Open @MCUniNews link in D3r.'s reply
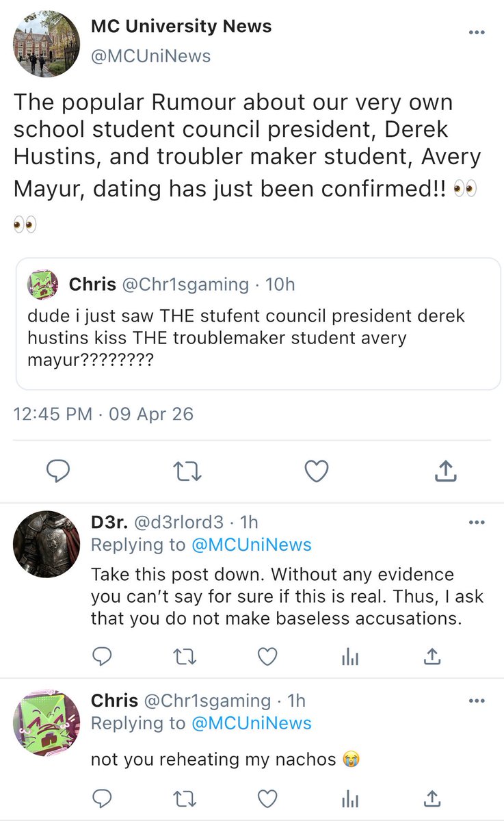Image resolution: width=504 pixels, height=821 pixels. [252, 545]
